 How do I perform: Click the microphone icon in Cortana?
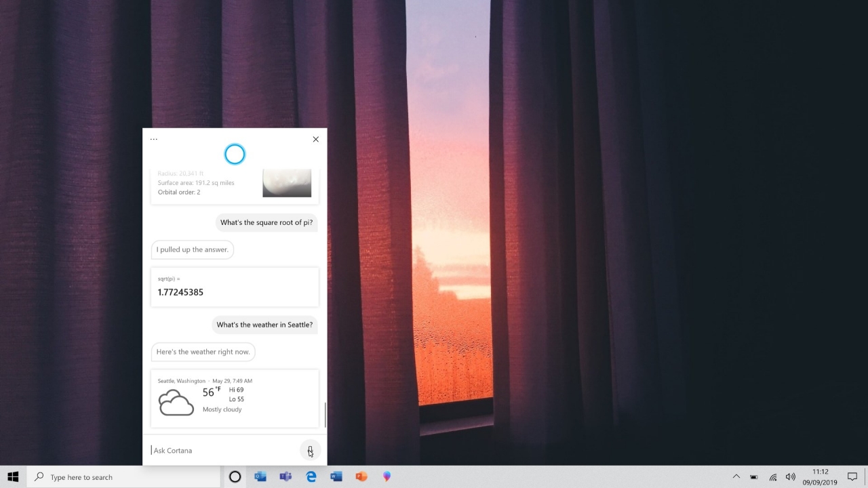[310, 450]
